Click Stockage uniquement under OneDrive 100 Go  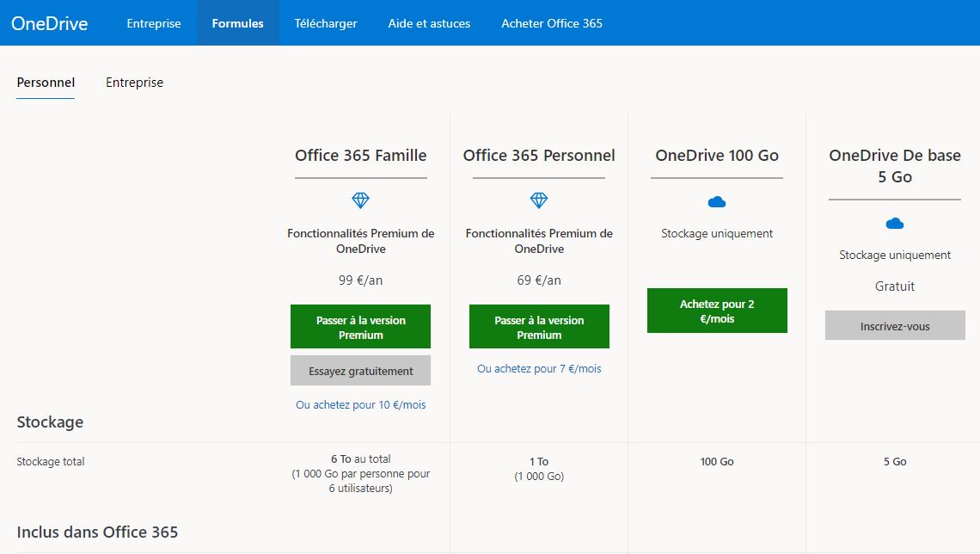point(717,233)
